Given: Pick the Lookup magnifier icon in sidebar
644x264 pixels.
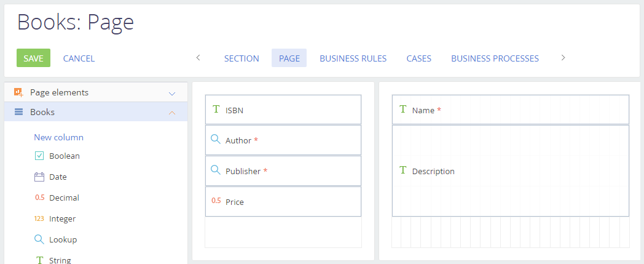Looking at the screenshot, I should [39, 239].
